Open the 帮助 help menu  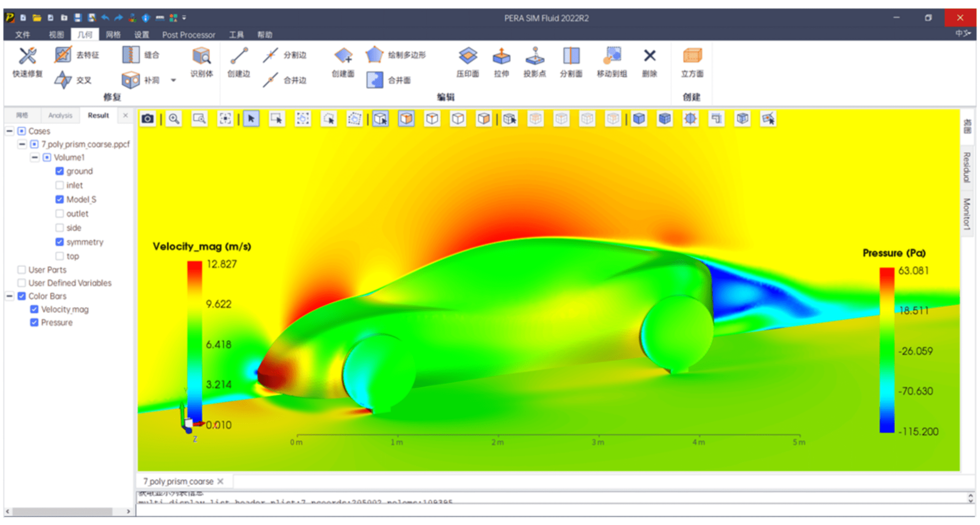[265, 35]
